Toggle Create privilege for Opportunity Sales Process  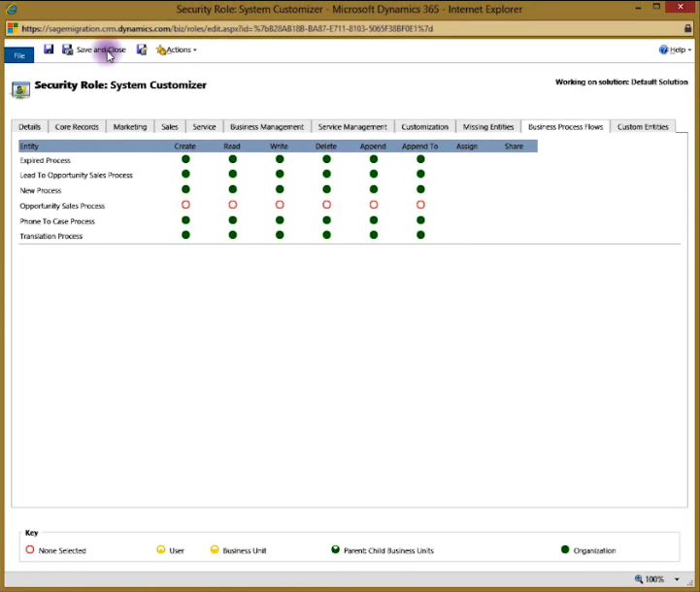point(185,205)
